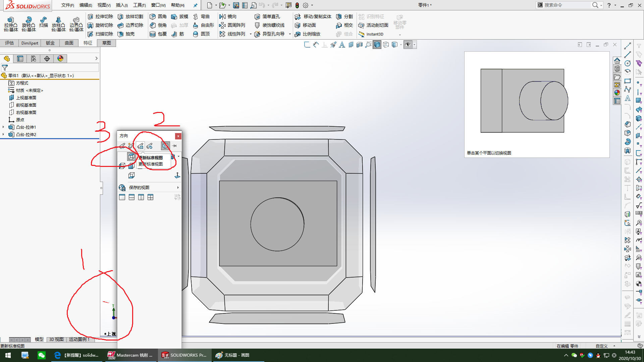Open the PropertyManager tab icon
Image resolution: width=644 pixels, height=362 pixels.
click(20, 59)
